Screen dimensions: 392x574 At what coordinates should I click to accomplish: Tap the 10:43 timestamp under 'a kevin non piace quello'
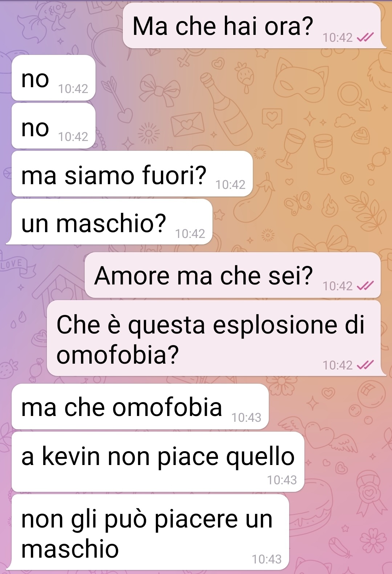[x=282, y=480]
